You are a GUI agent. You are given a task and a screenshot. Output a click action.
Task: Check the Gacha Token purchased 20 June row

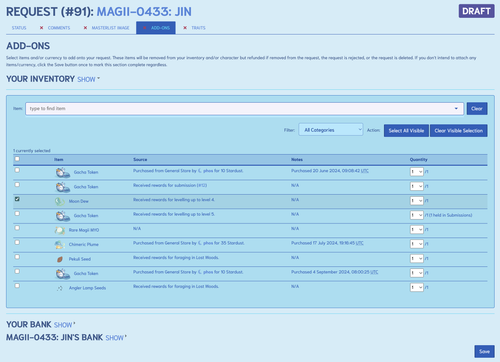[x=17, y=170]
